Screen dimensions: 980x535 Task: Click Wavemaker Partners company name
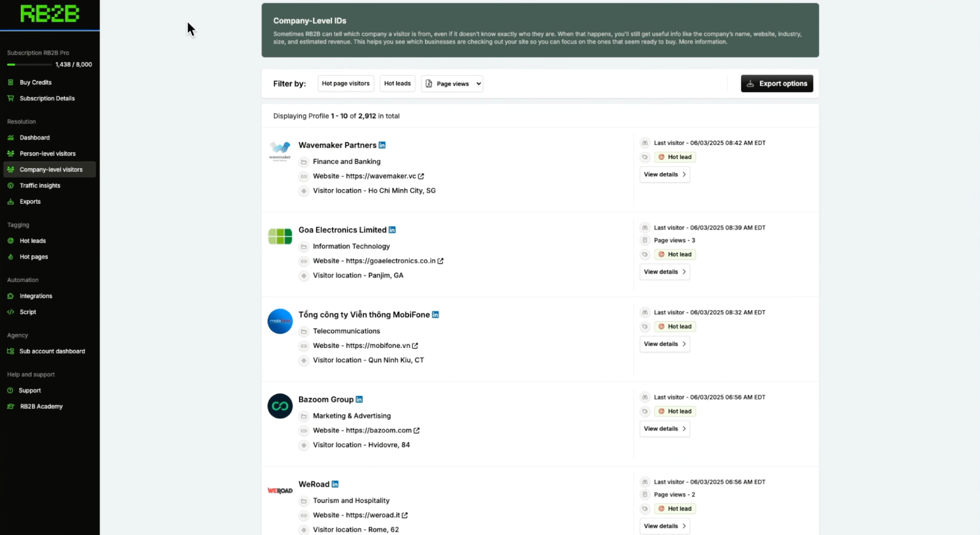tap(337, 145)
